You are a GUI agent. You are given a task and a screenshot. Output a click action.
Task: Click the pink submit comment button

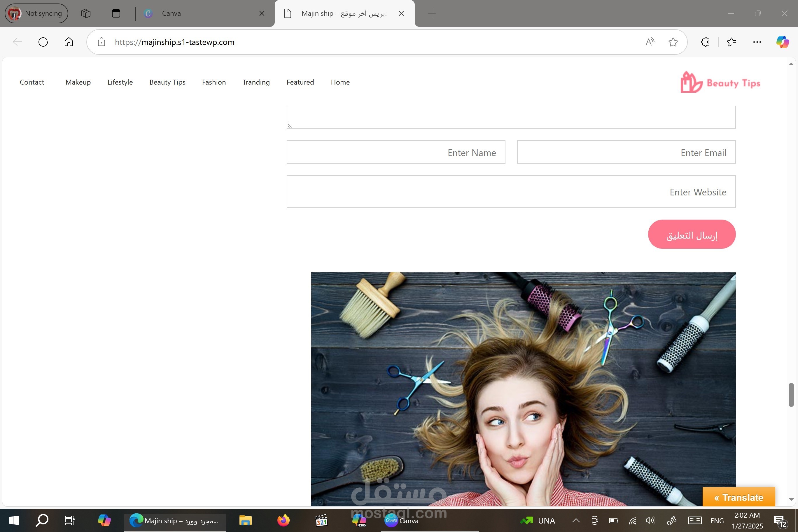[x=692, y=234]
